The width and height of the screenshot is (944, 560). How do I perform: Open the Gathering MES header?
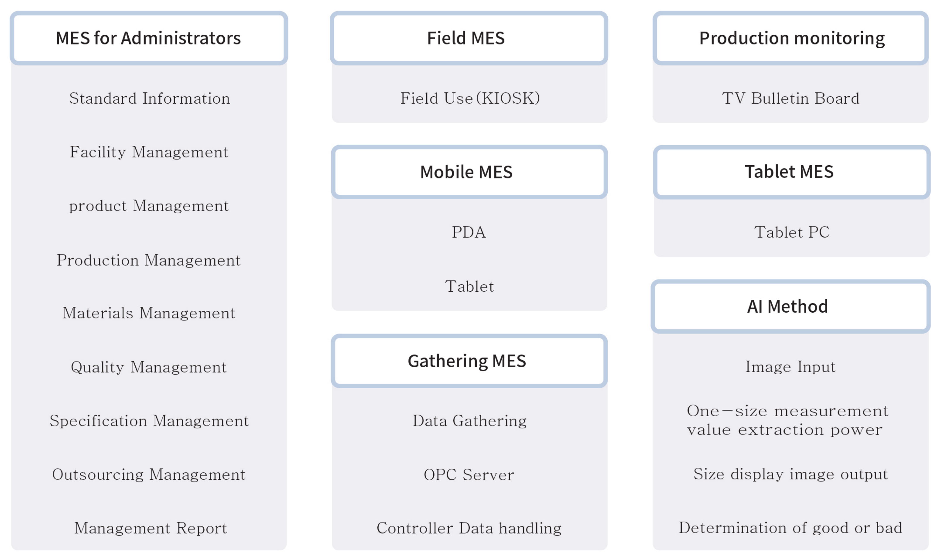point(469,361)
